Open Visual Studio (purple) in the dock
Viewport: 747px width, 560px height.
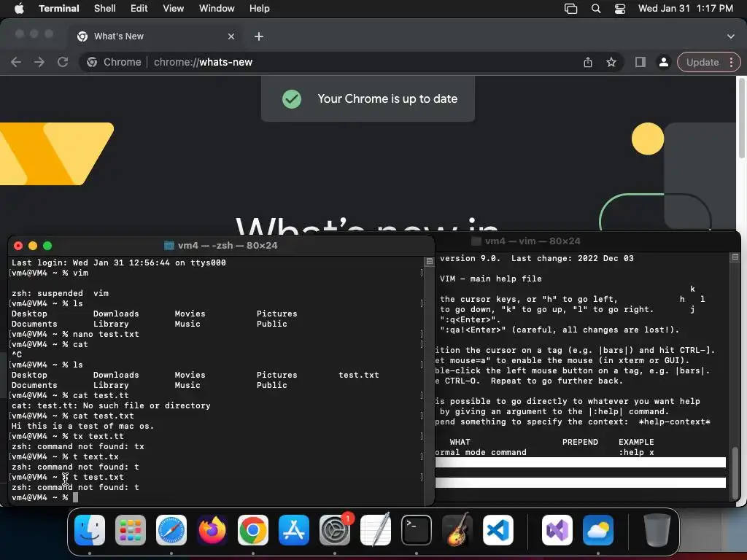click(x=557, y=530)
